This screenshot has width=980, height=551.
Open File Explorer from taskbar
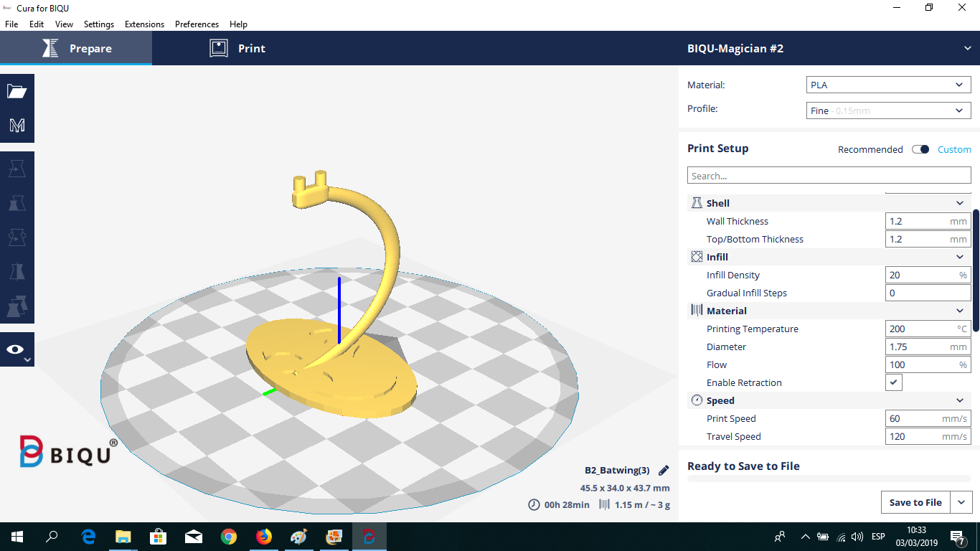tap(123, 537)
